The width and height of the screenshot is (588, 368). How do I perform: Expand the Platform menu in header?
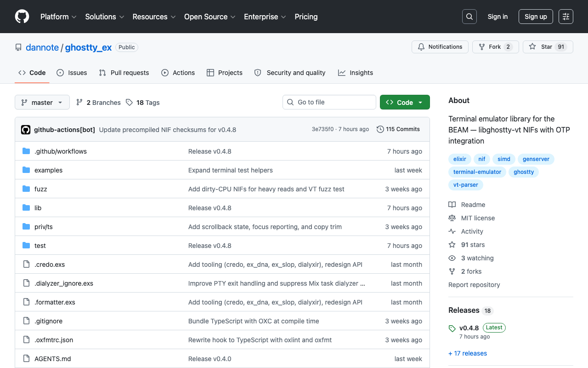58,17
